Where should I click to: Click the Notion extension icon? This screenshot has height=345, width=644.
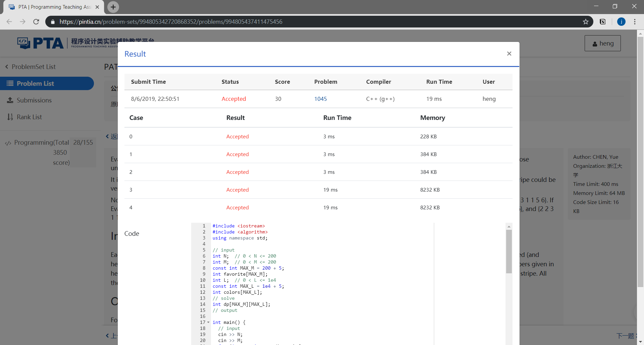click(x=603, y=22)
